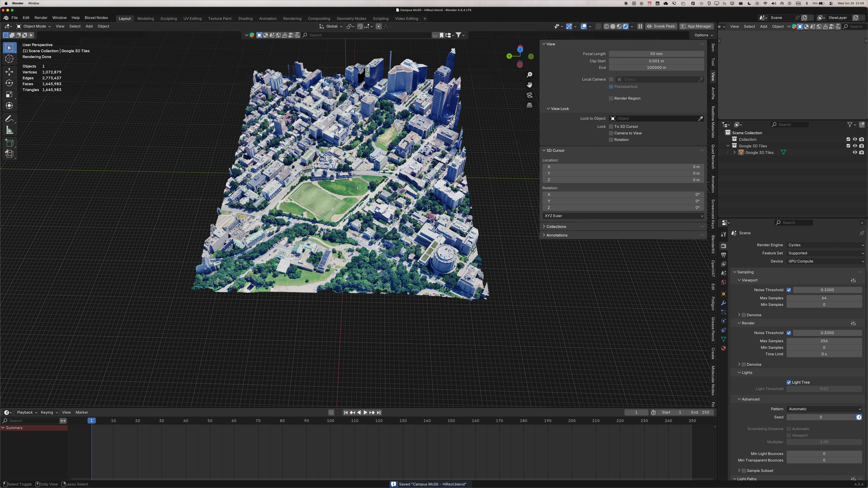Open the World properties tab icon
The width and height of the screenshot is (868, 488).
pos(723,282)
